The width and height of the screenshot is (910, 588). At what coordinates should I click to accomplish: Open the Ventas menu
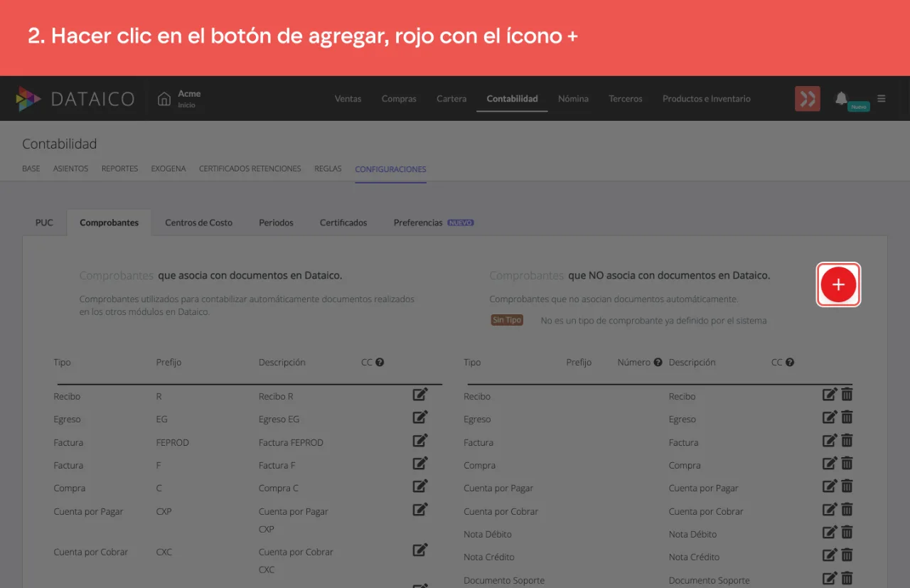[x=348, y=99]
